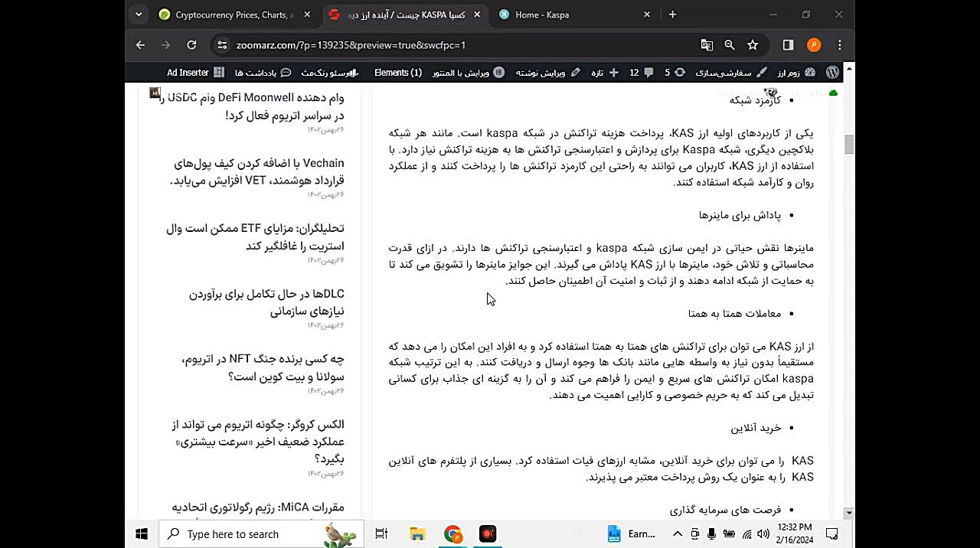The image size is (980, 548).
Task: Click the updates icon showing 5
Action: pyautogui.click(x=675, y=73)
